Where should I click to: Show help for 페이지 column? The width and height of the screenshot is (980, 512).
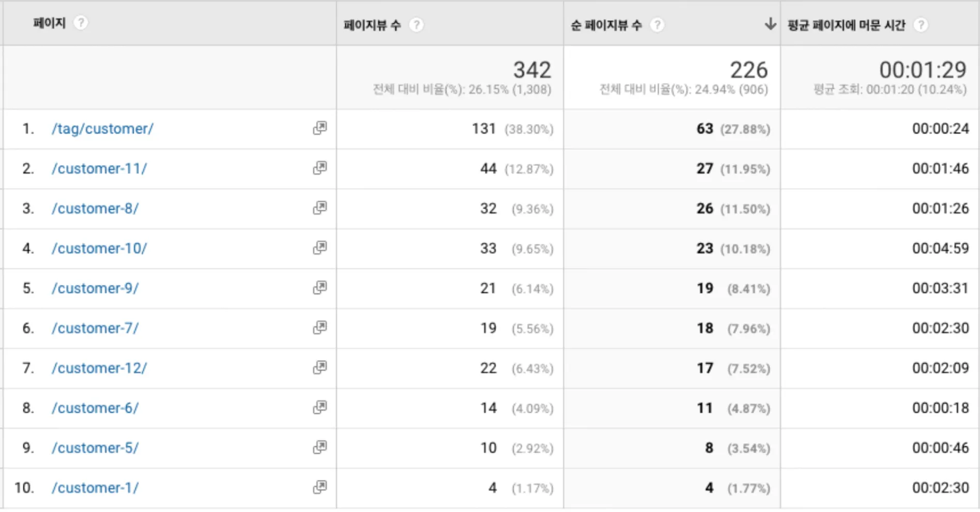[81, 23]
